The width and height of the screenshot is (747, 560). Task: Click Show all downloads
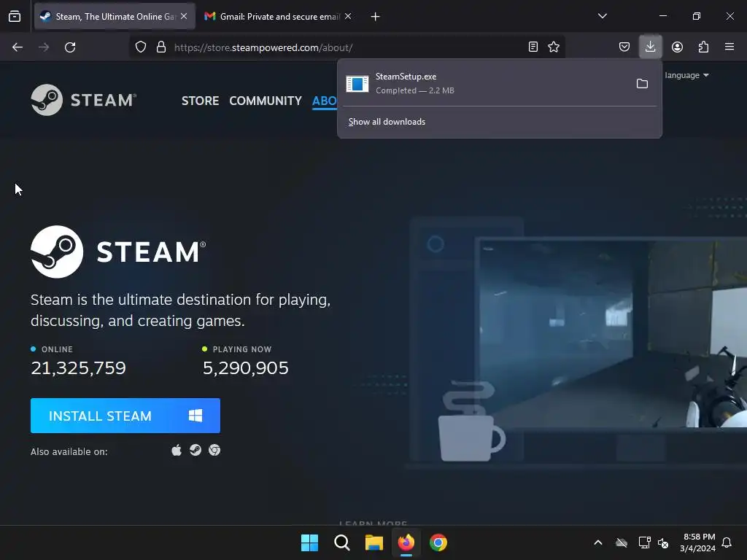(387, 122)
